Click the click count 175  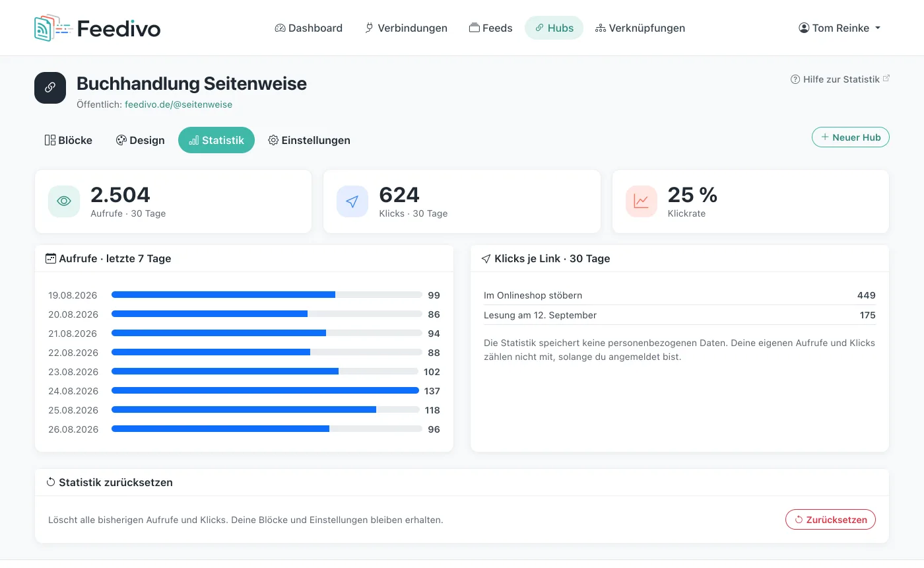tap(867, 315)
